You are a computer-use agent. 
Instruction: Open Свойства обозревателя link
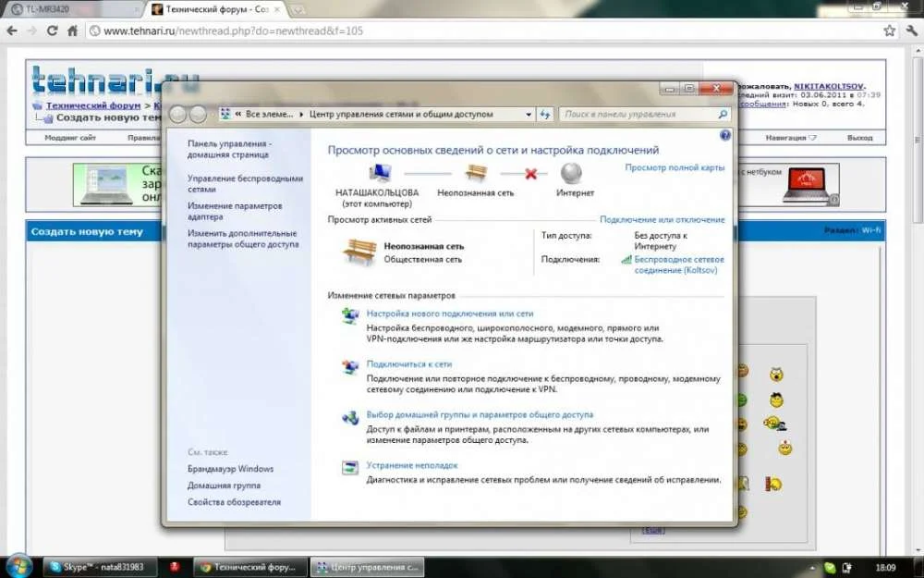tap(234, 502)
